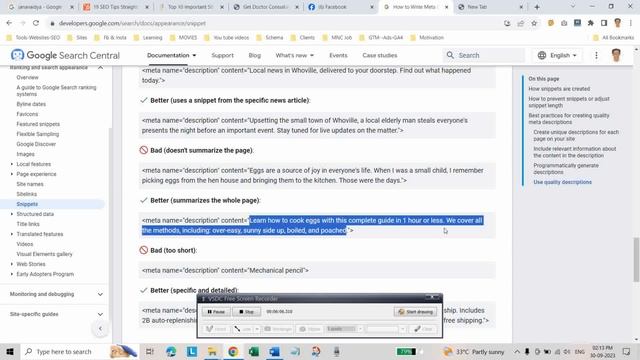640x360 pixels.
Task: Open the All Bookmarks folder
Action: point(613,38)
